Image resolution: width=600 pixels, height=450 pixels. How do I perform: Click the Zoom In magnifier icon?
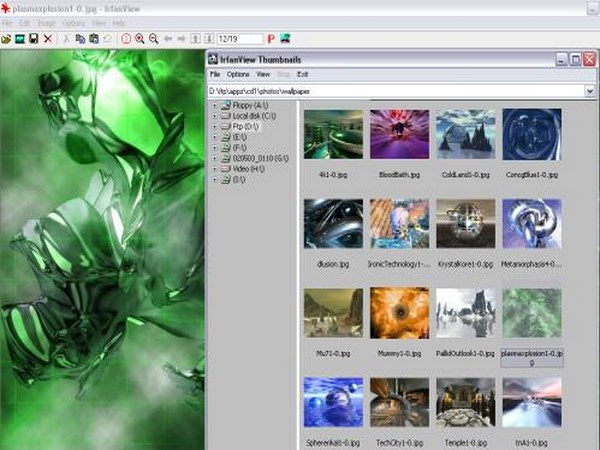point(140,38)
